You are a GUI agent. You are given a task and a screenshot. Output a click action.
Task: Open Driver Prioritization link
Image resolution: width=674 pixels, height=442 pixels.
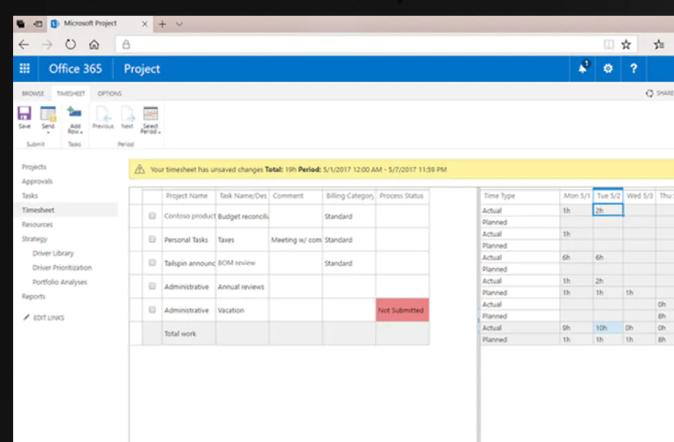point(62,267)
